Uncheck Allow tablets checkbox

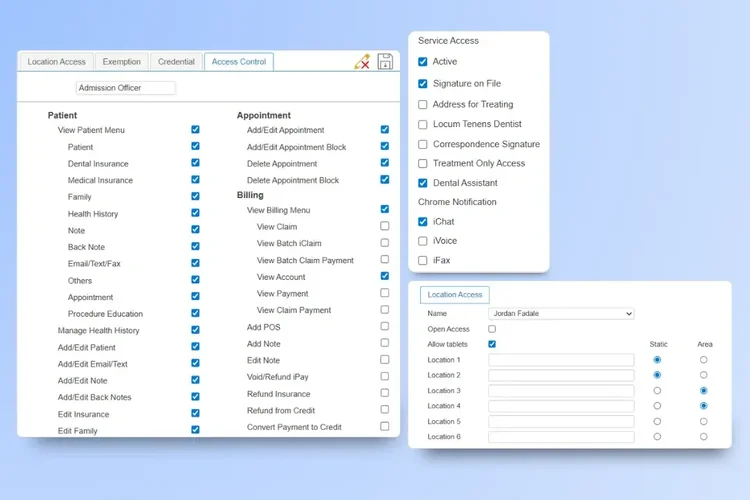click(x=492, y=344)
